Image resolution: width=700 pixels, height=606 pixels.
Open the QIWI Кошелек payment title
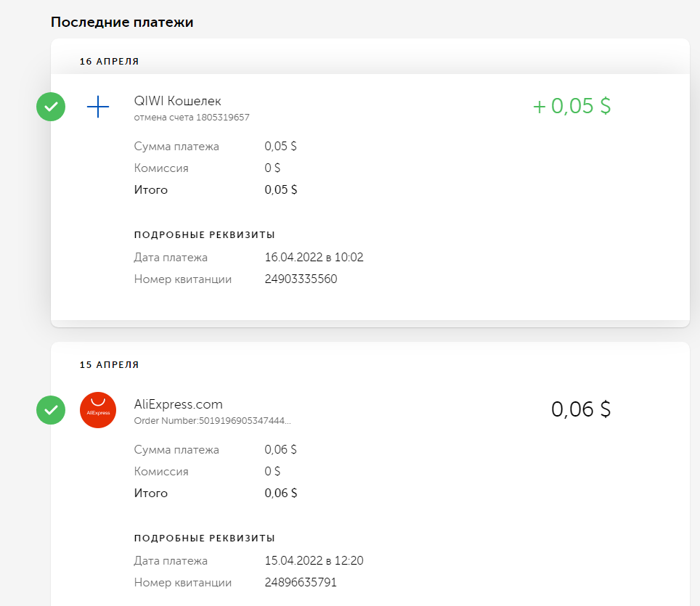point(177,101)
